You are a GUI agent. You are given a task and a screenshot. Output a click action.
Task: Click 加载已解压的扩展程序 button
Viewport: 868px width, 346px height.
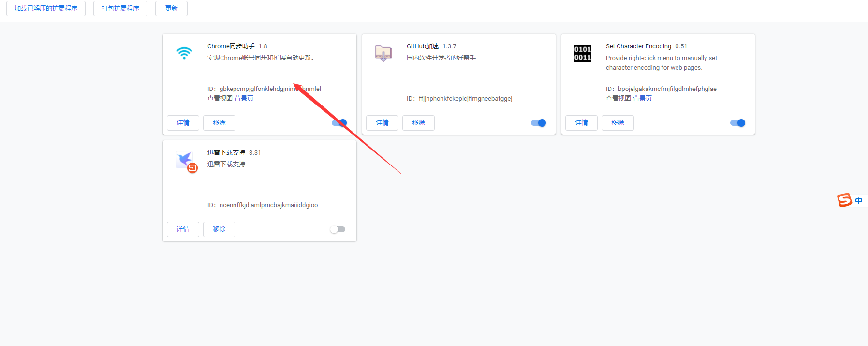click(x=46, y=9)
